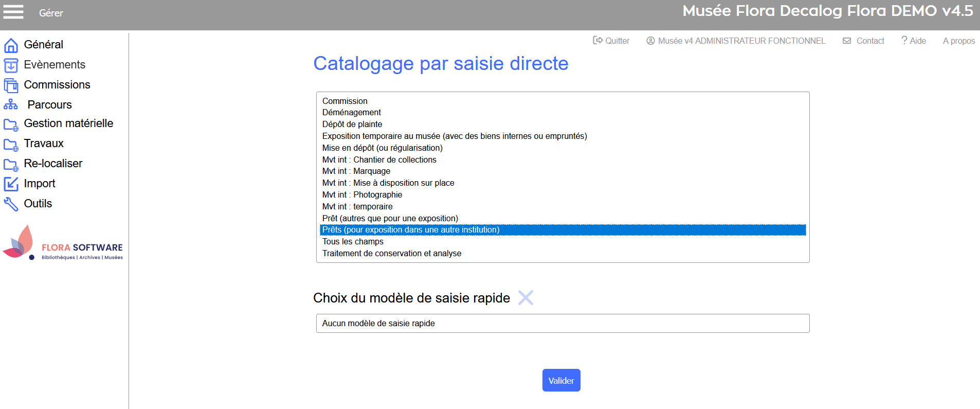The height and width of the screenshot is (409, 980).
Task: Click the Quitter link
Action: (611, 41)
